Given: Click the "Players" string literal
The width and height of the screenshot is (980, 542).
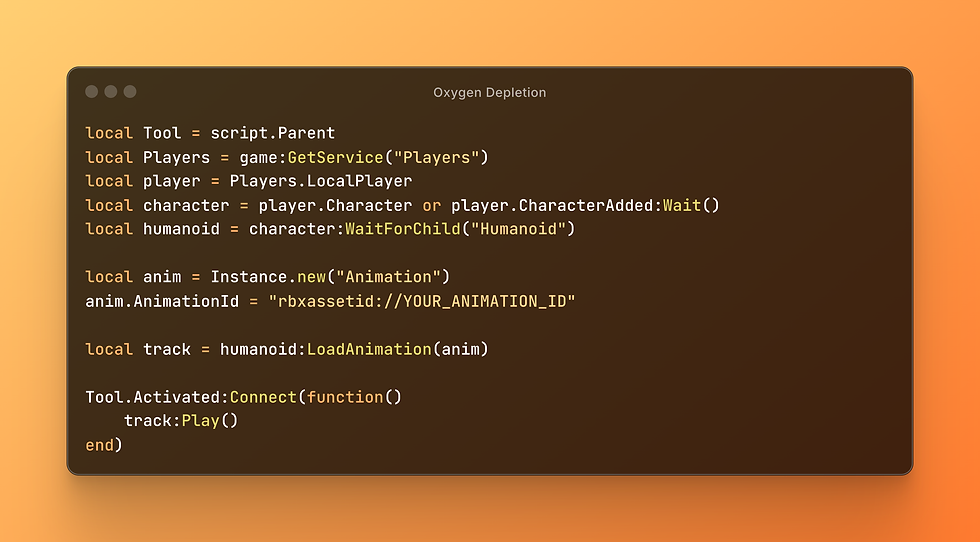Looking at the screenshot, I should click(x=436, y=158).
